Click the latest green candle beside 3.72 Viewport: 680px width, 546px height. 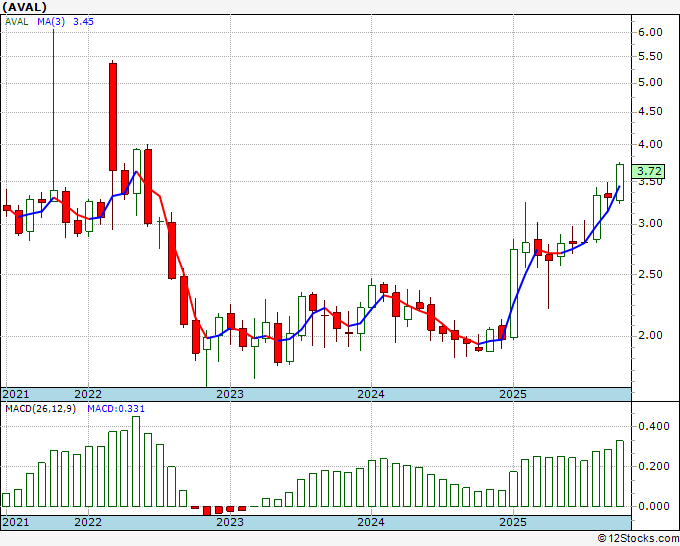click(620, 182)
